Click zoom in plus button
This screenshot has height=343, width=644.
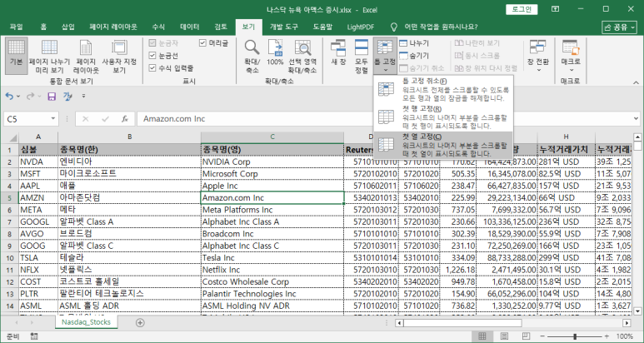(608, 336)
